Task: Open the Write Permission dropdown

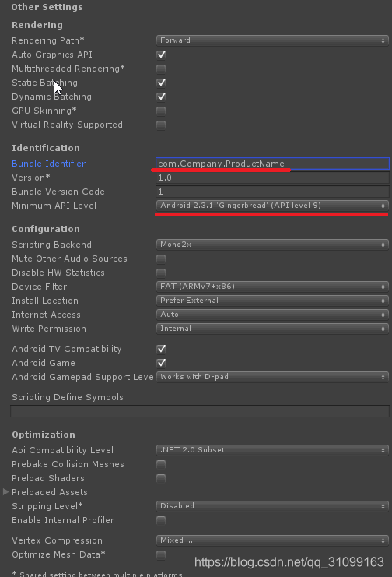Action: tap(272, 329)
